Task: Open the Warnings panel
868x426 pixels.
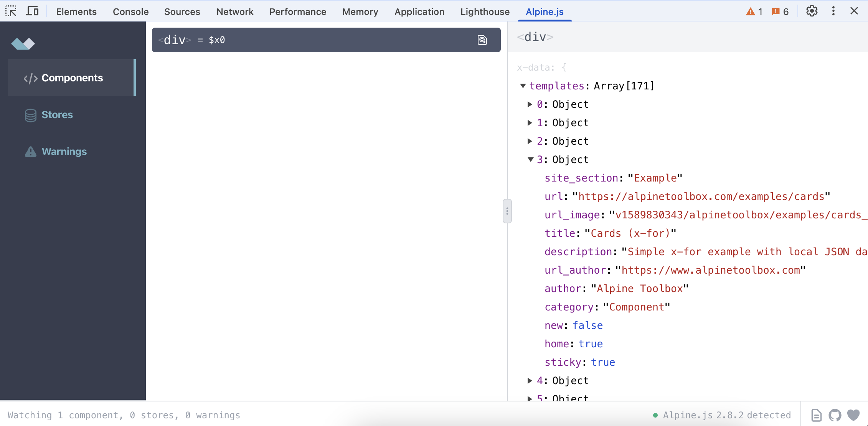Action: pyautogui.click(x=64, y=152)
